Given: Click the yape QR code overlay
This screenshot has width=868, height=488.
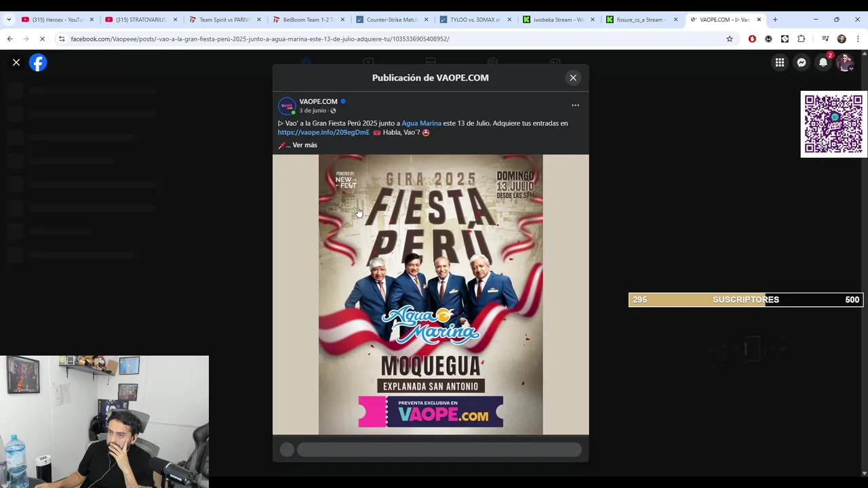Looking at the screenshot, I should 833,124.
